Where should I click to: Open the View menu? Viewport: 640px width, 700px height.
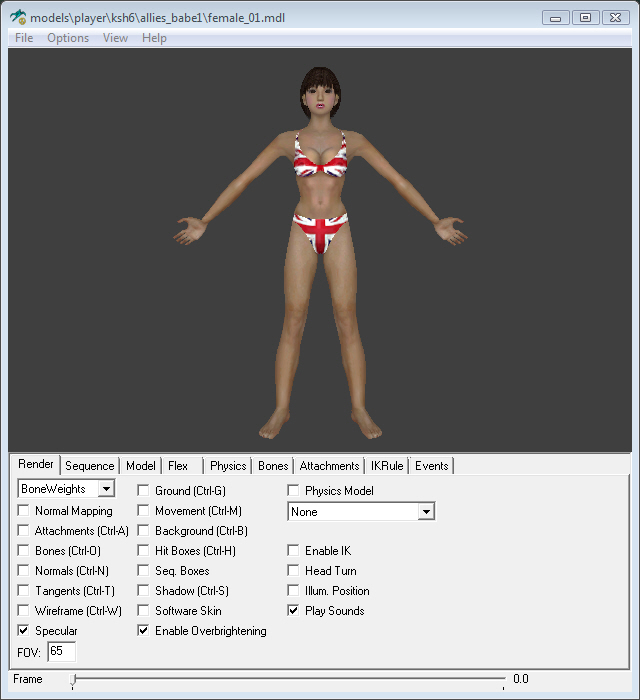pos(115,38)
